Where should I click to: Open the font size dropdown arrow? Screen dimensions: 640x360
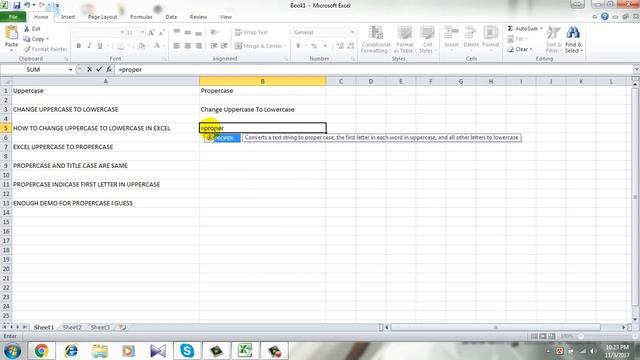142,32
